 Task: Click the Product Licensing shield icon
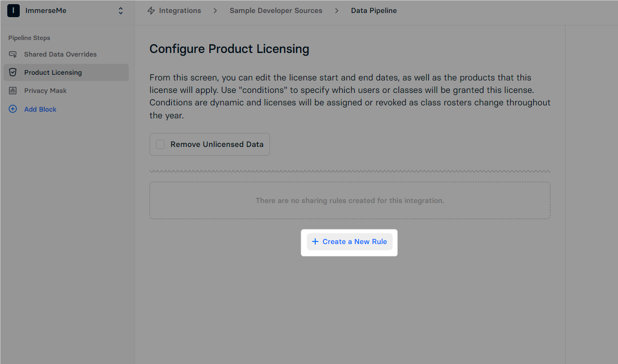[13, 73]
